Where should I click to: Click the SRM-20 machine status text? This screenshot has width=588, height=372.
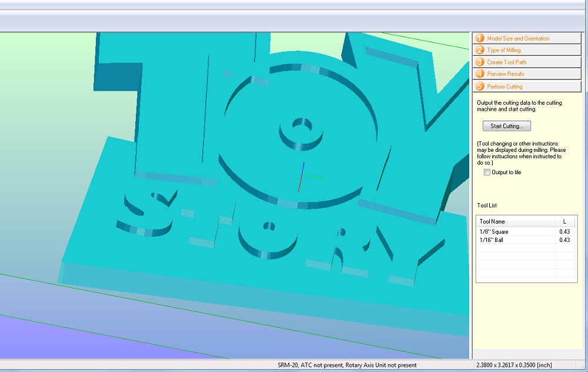coord(348,365)
